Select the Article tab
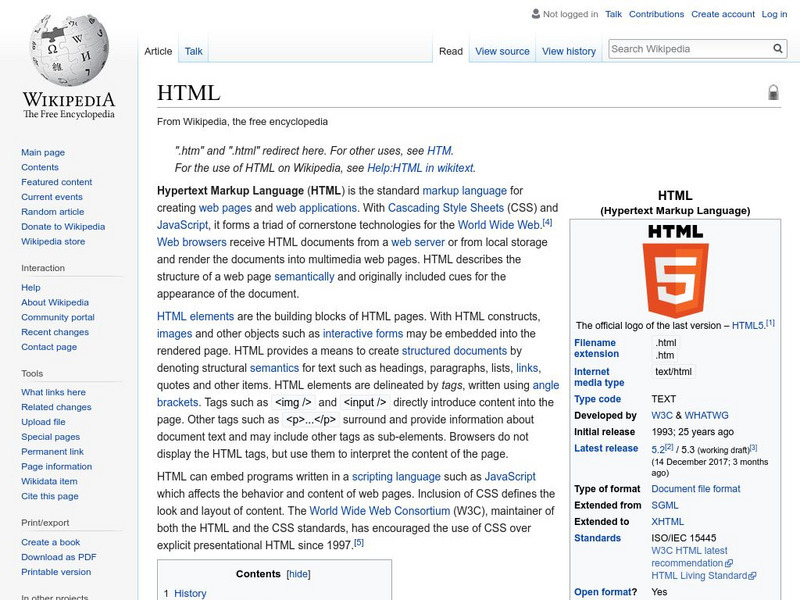 click(158, 51)
